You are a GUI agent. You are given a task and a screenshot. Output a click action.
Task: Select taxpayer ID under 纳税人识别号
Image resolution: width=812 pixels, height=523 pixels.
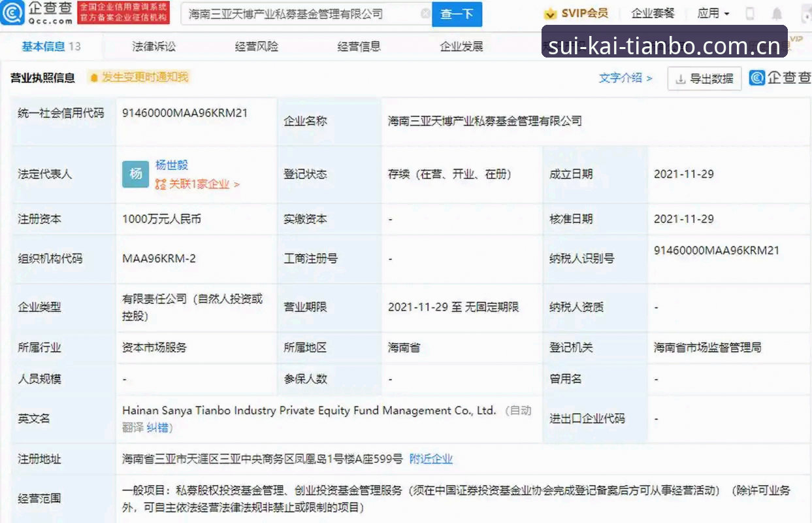tap(717, 250)
